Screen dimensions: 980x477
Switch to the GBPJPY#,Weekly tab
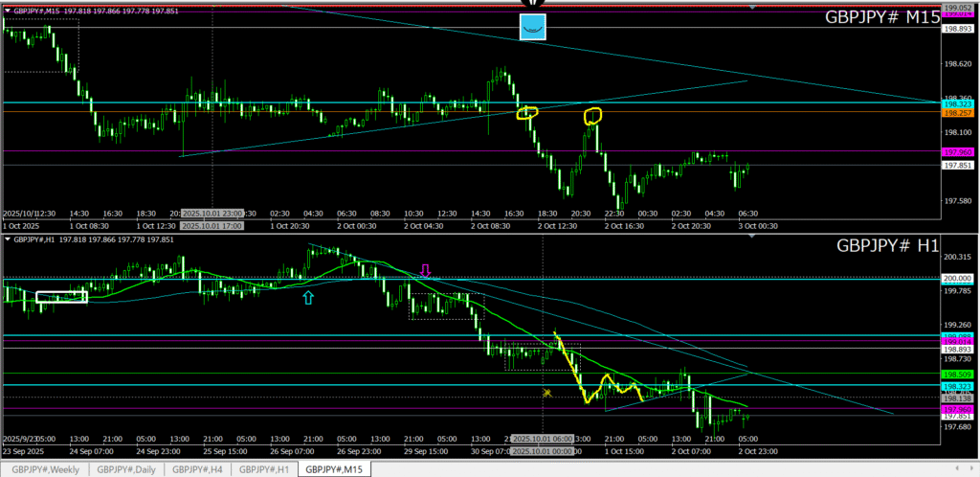tap(45, 468)
